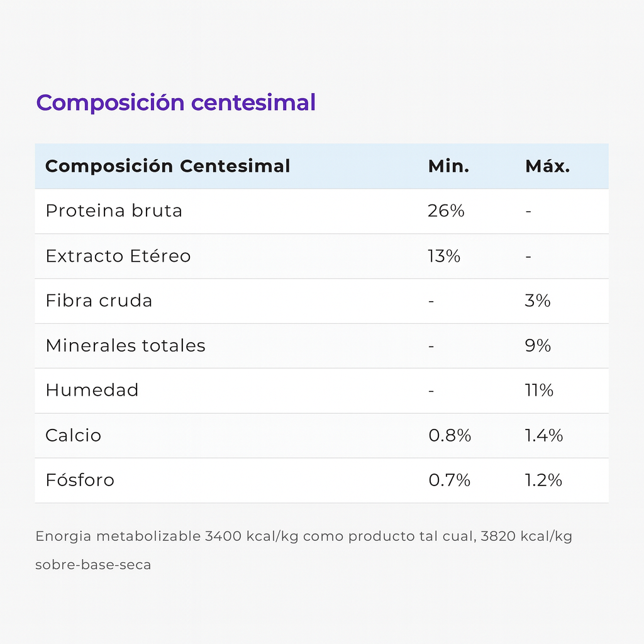
Task: Select the "Calcio" row label
Action: click(x=73, y=435)
